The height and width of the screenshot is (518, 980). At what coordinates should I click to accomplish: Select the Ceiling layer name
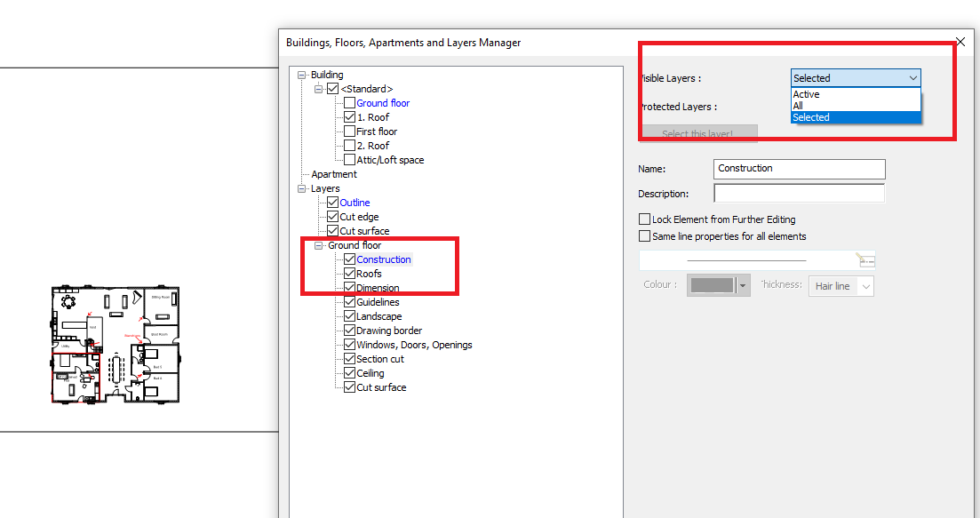pos(370,373)
